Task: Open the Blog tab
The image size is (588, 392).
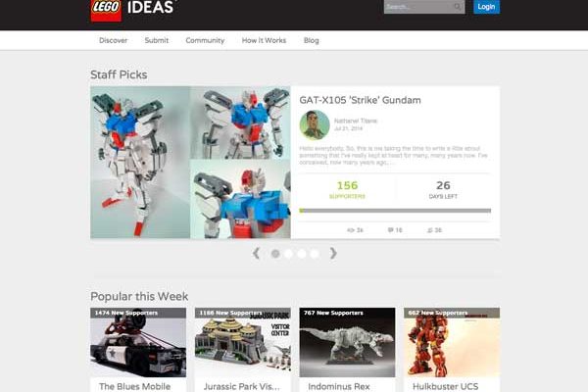Action: pos(312,40)
